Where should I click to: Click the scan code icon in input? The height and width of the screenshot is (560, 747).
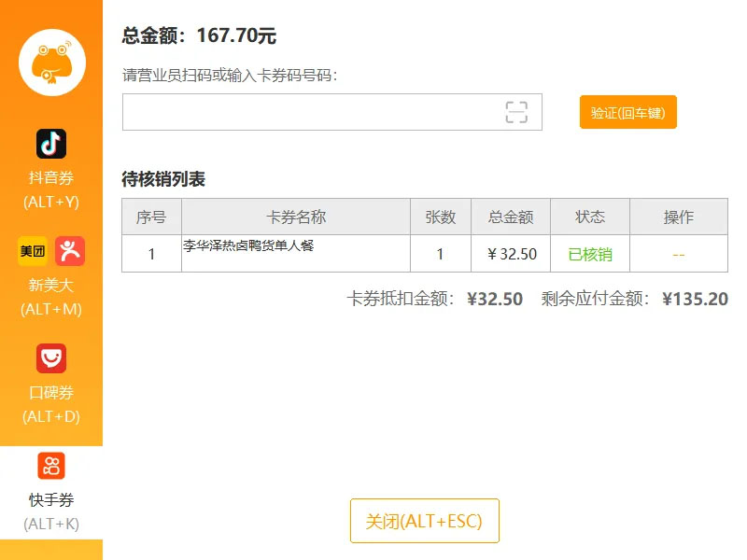pyautogui.click(x=516, y=112)
